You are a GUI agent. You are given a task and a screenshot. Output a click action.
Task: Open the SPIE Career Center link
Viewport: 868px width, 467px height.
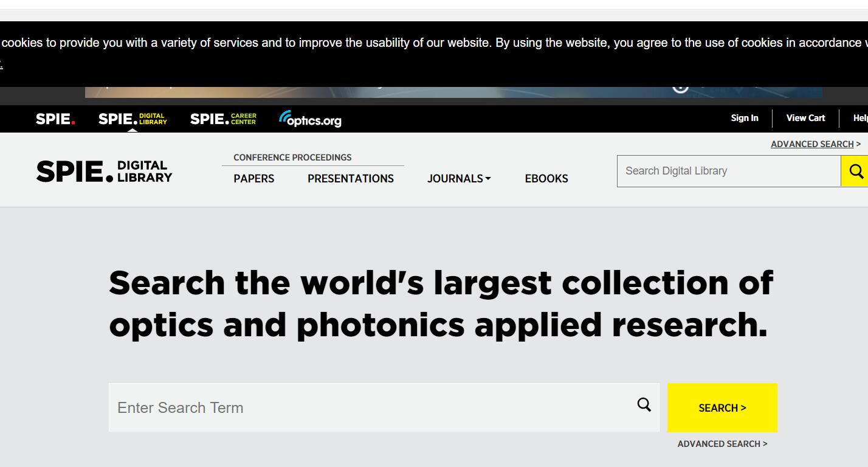[x=223, y=119]
